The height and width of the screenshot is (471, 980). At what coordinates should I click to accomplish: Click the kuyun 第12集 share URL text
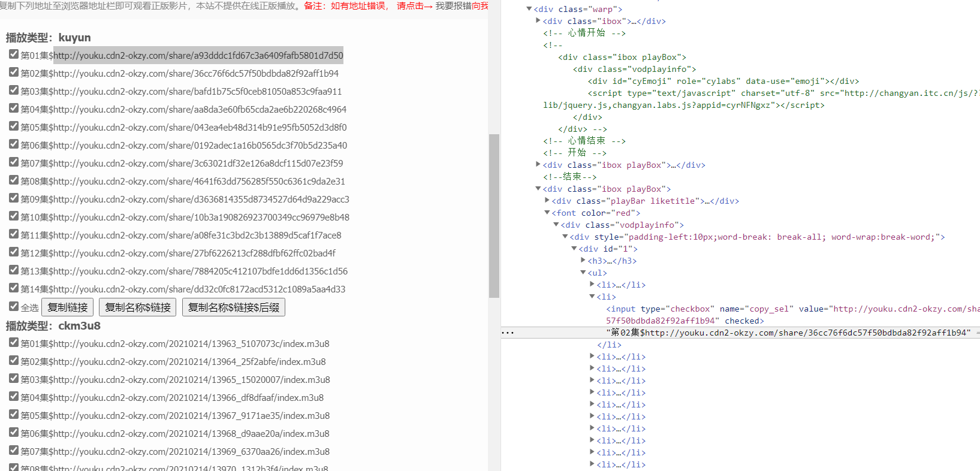coord(194,253)
